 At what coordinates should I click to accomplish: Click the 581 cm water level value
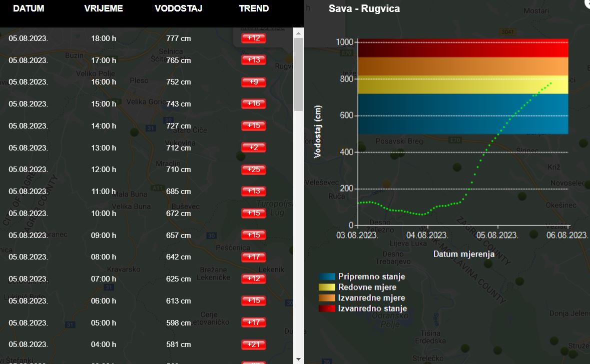[x=178, y=344]
